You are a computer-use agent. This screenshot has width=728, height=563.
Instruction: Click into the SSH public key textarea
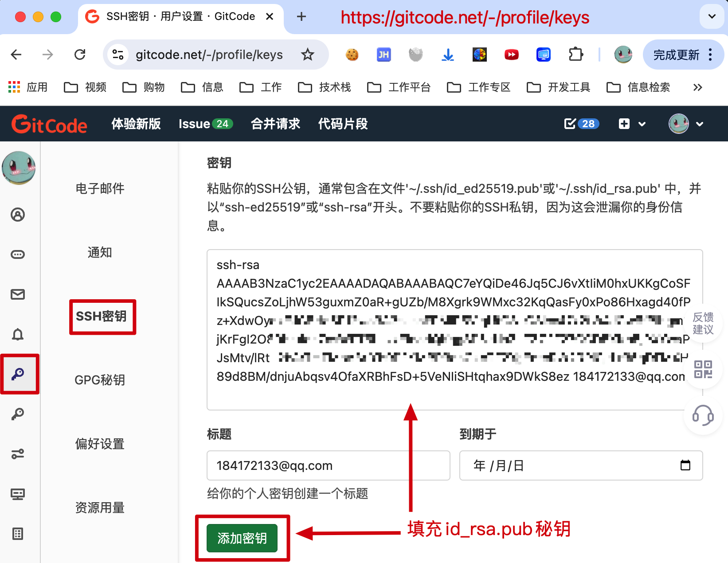(x=454, y=329)
